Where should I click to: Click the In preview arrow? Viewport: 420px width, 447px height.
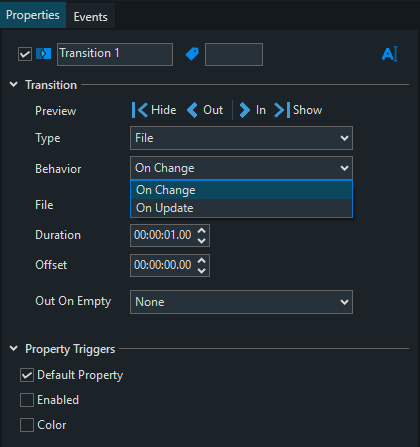coord(245,110)
